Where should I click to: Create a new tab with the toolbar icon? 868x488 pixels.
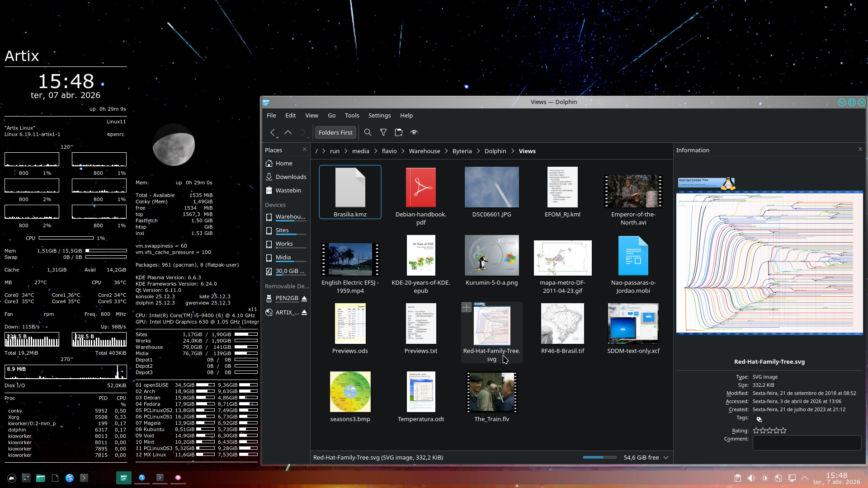(399, 132)
